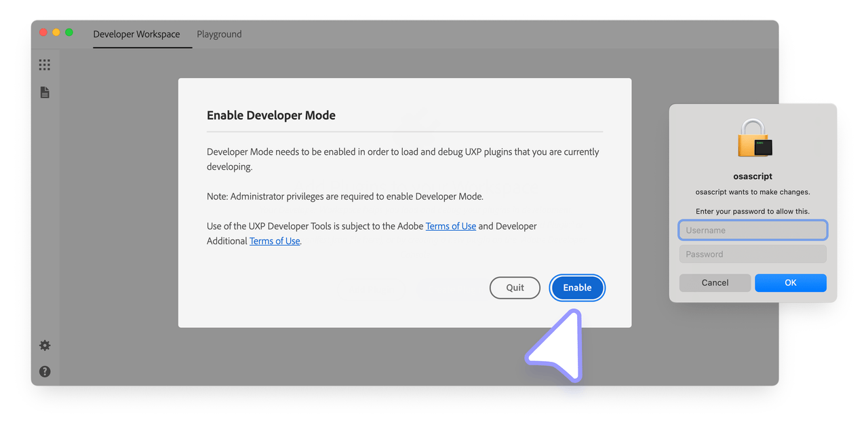Click the help question mark icon

(45, 371)
